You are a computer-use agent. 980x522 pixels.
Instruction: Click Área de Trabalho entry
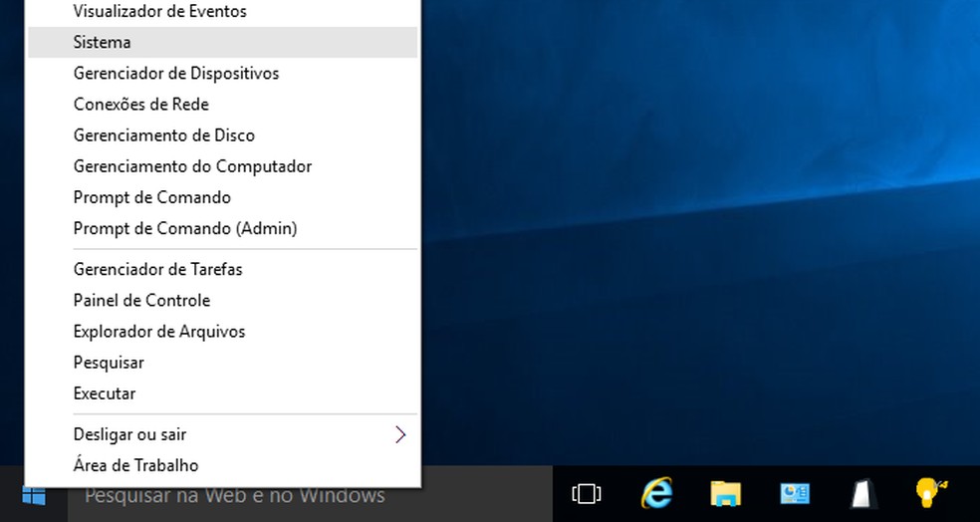[x=222, y=466]
